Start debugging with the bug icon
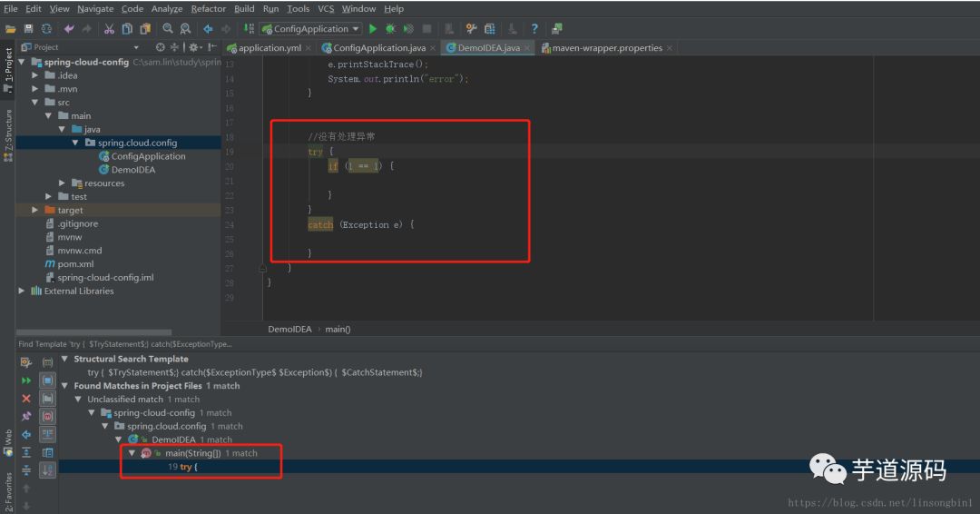This screenshot has height=514, width=980. pyautogui.click(x=390, y=29)
